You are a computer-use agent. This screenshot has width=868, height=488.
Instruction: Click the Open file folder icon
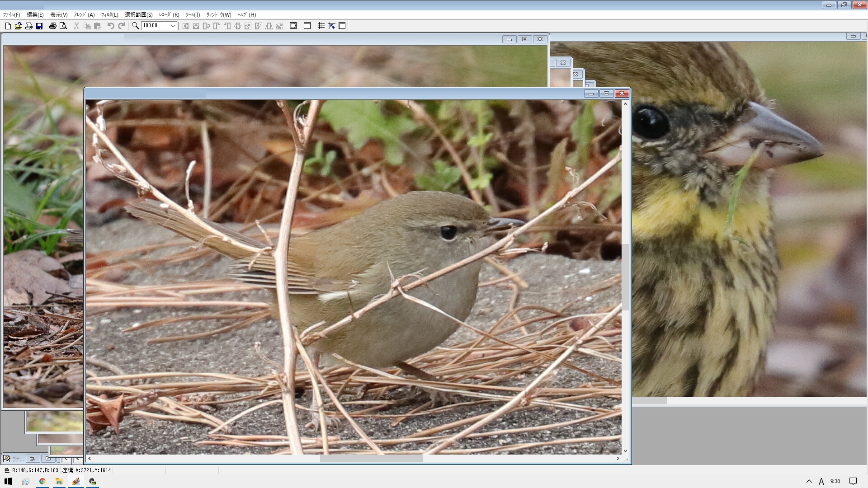18,26
